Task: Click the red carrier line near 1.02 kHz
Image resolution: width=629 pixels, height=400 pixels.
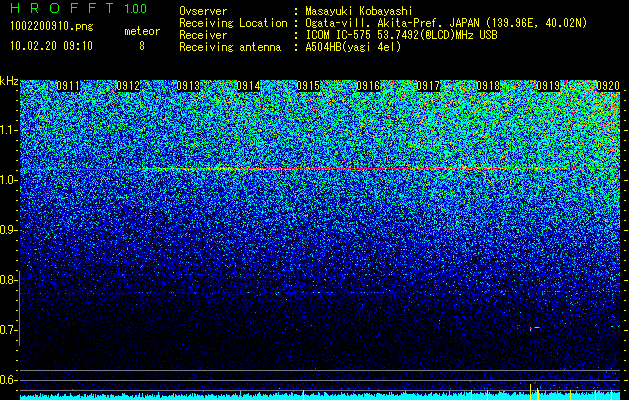Action: click(320, 169)
